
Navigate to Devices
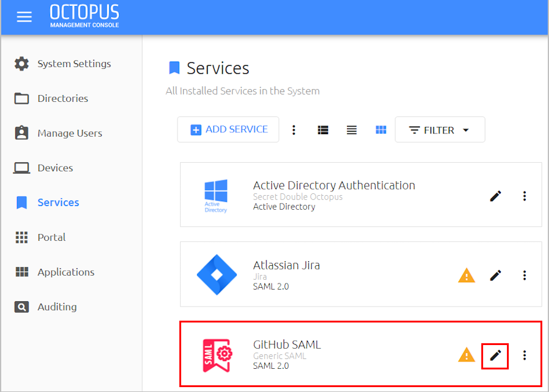click(56, 168)
